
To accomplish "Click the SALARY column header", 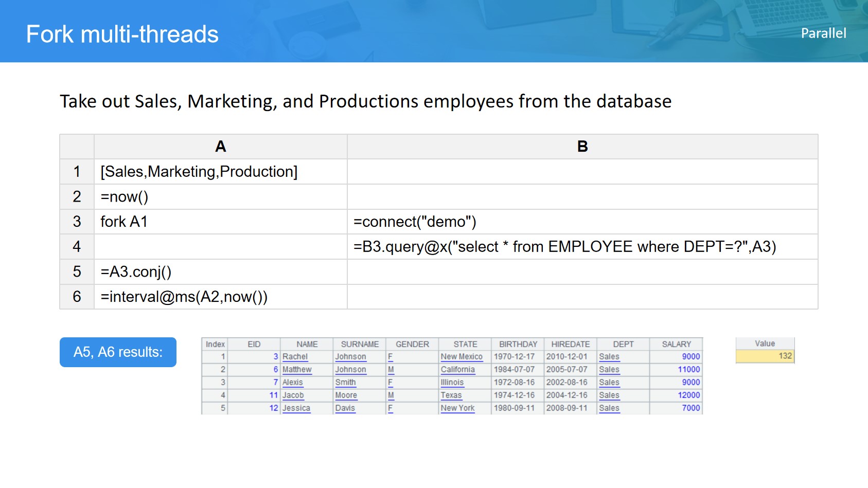I will [676, 344].
